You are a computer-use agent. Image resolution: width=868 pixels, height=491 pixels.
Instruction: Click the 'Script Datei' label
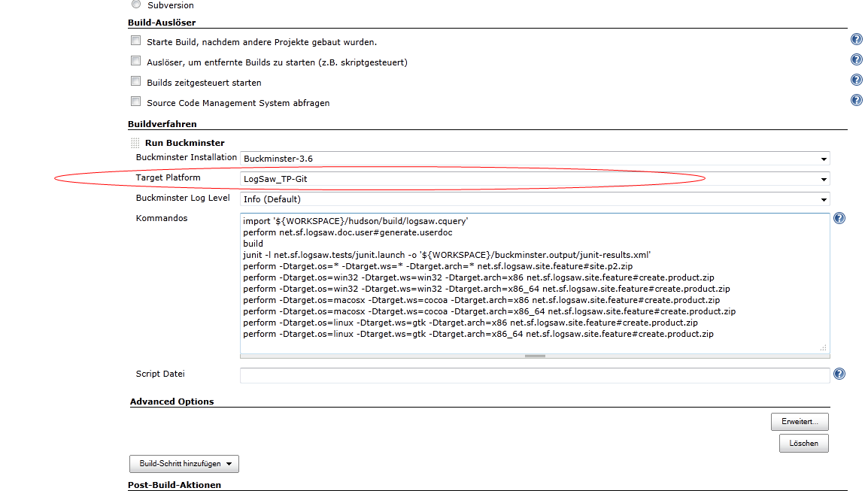pos(160,374)
